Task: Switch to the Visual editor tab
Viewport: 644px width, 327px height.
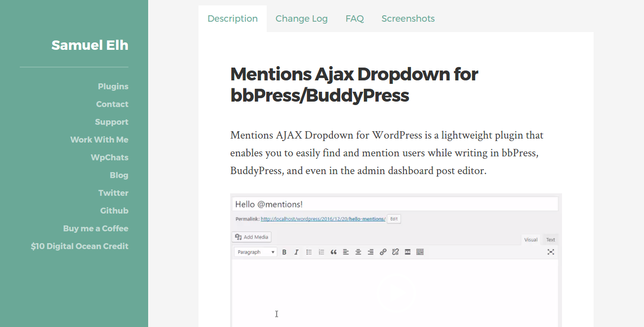Action: [531, 240]
